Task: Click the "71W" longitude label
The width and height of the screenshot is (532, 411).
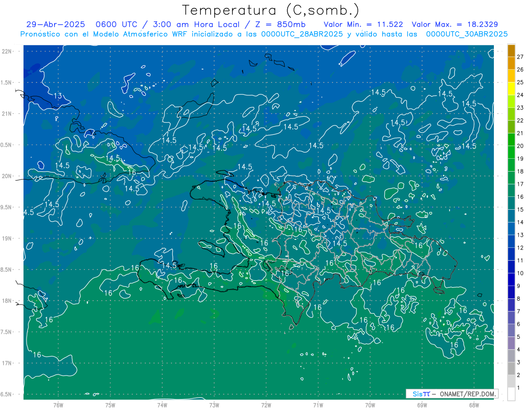Action: pos(318,405)
